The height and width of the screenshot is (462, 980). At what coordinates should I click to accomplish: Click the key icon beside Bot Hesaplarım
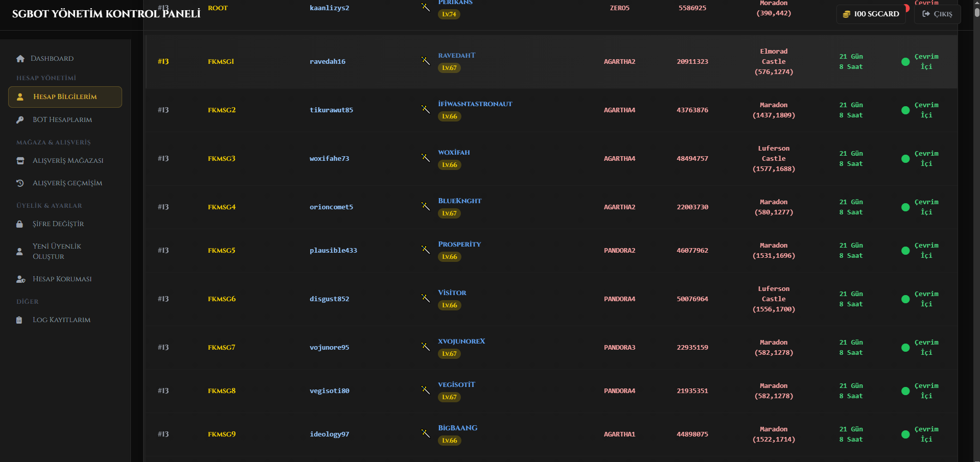[x=20, y=120]
